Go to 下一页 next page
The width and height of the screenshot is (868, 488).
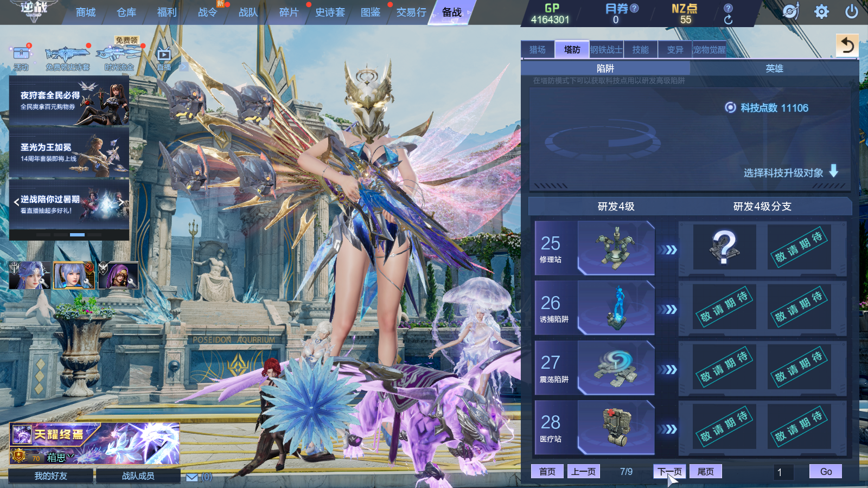[x=669, y=472]
